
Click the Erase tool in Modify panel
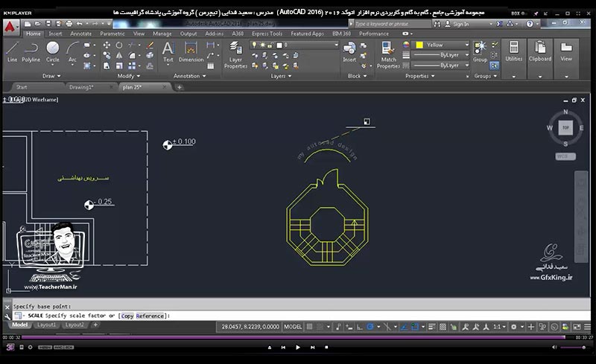(150, 45)
